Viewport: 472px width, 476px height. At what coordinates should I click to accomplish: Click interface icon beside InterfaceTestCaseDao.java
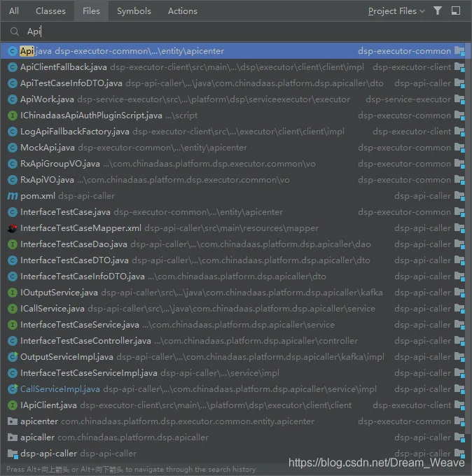[12, 244]
